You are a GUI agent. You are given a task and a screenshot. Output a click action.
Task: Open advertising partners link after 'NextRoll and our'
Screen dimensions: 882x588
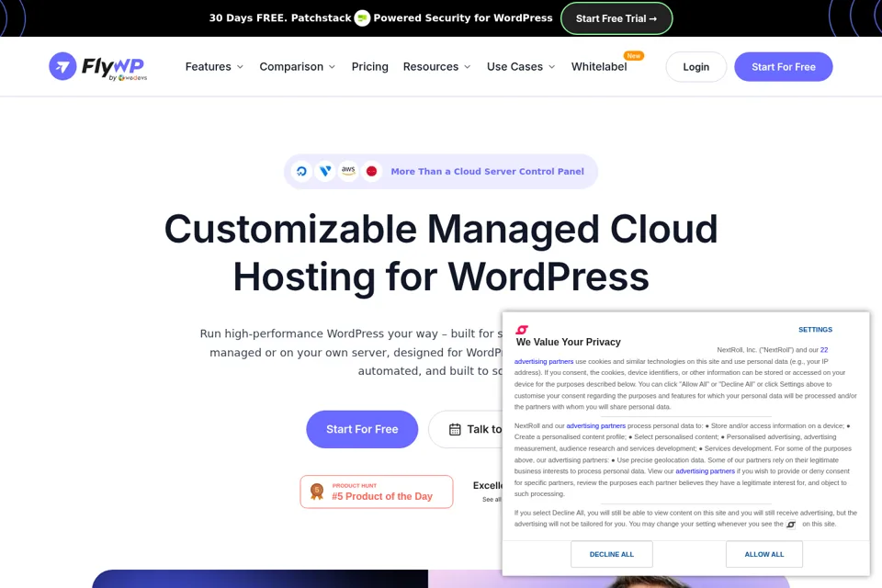[595, 426]
